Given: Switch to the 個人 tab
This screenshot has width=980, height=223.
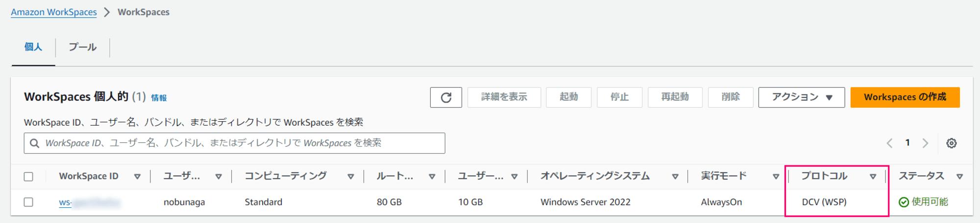Looking at the screenshot, I should 33,47.
